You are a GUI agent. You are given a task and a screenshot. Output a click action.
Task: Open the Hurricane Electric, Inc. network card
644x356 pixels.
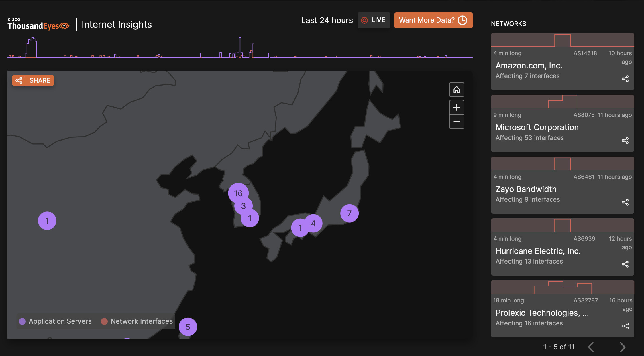[x=562, y=247]
